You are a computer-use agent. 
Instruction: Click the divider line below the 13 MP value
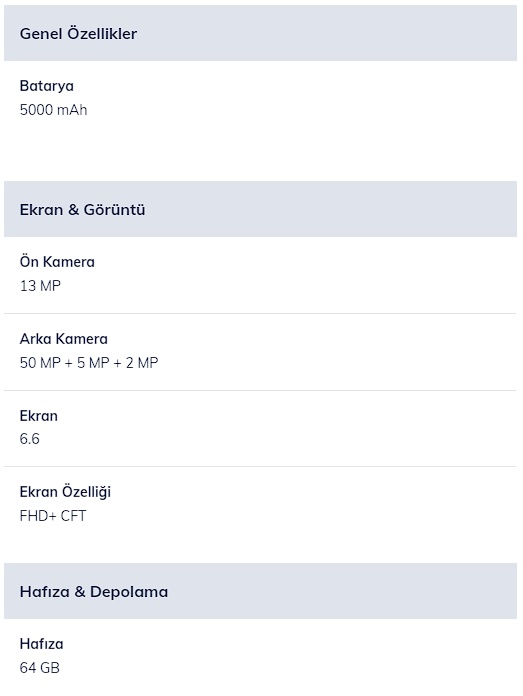260,313
